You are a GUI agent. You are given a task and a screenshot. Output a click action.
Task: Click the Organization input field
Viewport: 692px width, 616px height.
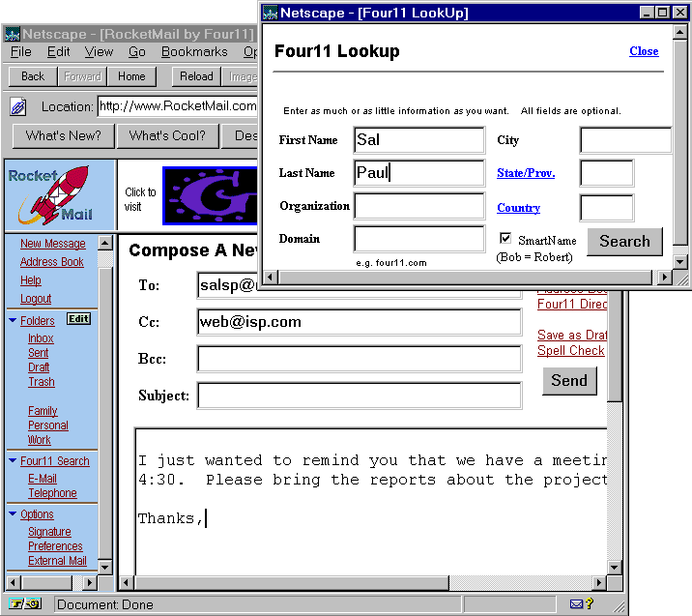point(419,206)
